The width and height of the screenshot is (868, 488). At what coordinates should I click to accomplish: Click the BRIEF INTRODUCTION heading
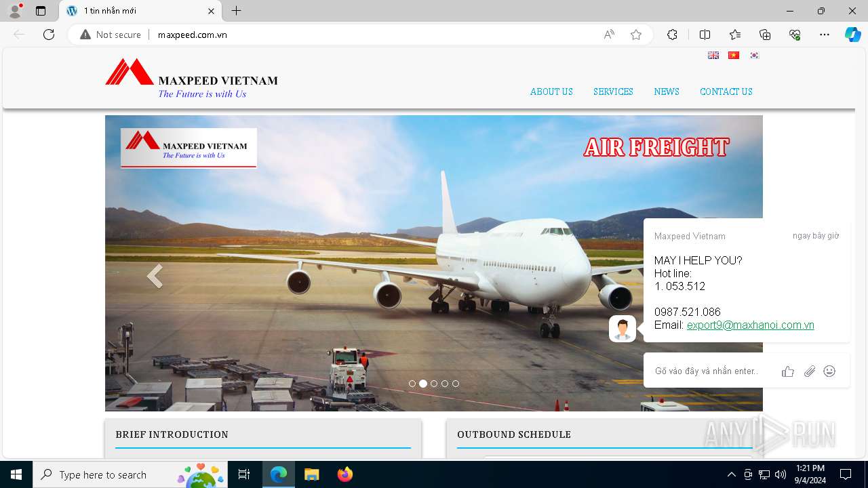172,434
